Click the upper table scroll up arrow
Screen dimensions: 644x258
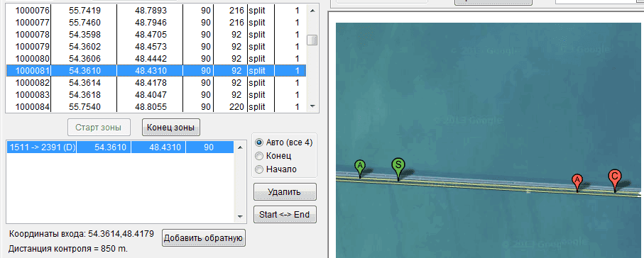click(x=312, y=11)
